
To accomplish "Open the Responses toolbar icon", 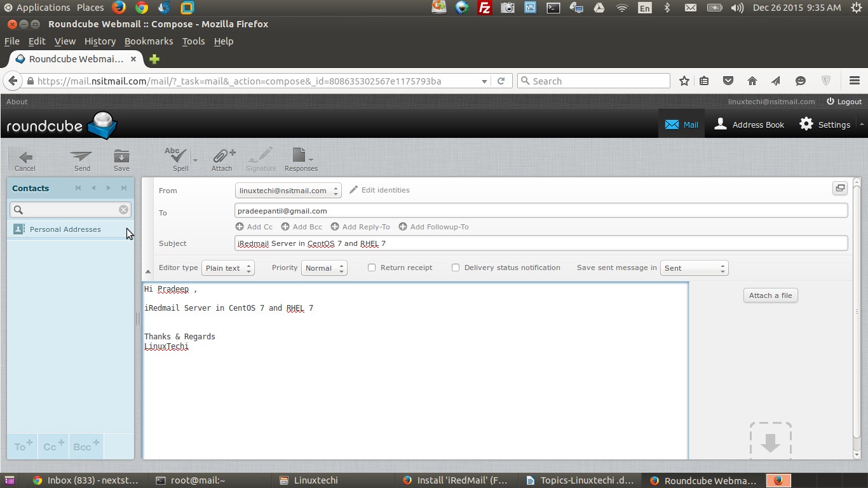I will (x=300, y=159).
